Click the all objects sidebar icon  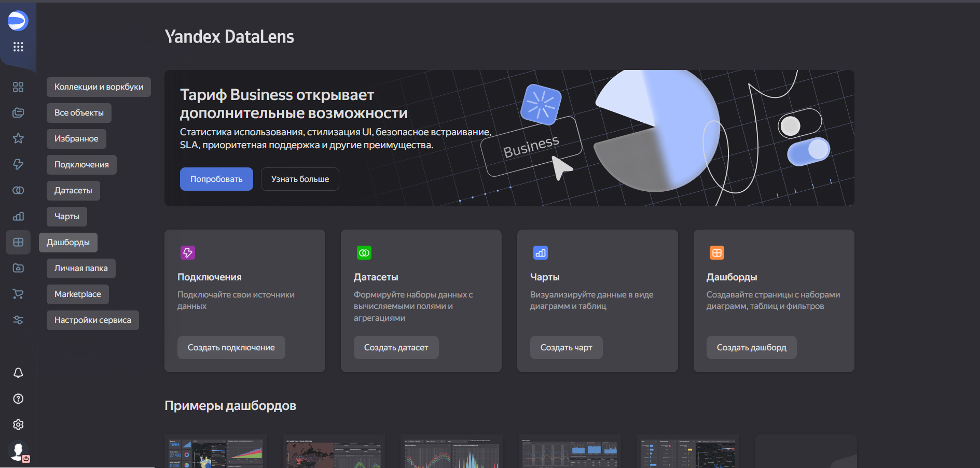click(x=18, y=113)
